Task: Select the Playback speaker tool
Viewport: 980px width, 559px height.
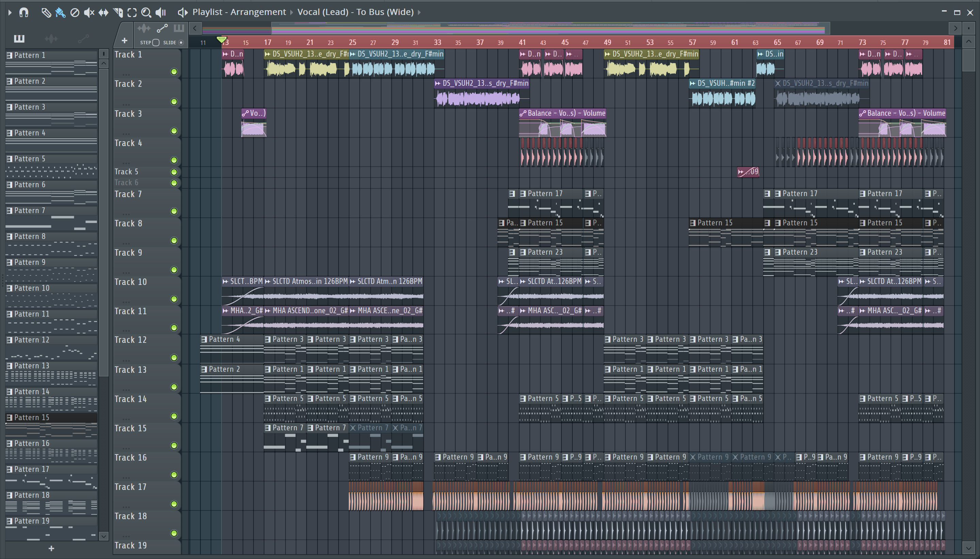Action: (x=160, y=12)
